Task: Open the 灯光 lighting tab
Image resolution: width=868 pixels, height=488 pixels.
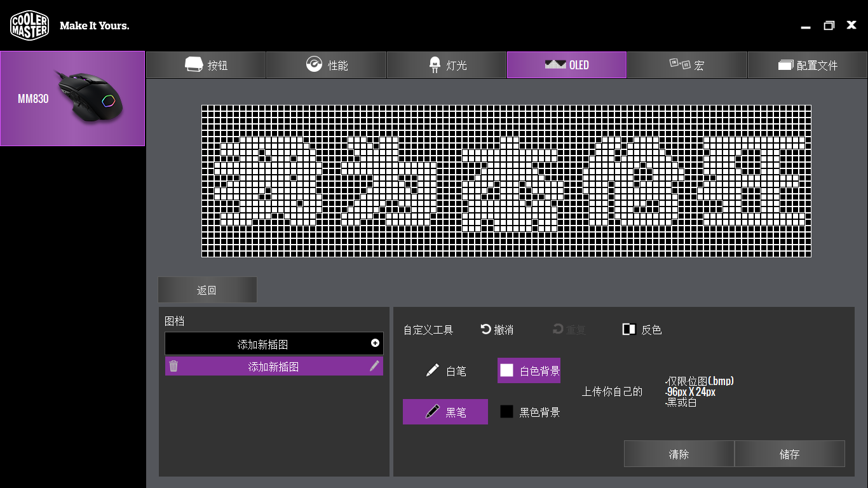Action: click(x=447, y=65)
